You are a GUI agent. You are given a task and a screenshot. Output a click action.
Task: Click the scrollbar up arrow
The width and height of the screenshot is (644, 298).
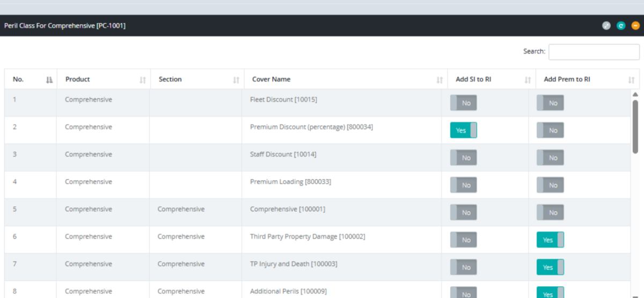[635, 94]
